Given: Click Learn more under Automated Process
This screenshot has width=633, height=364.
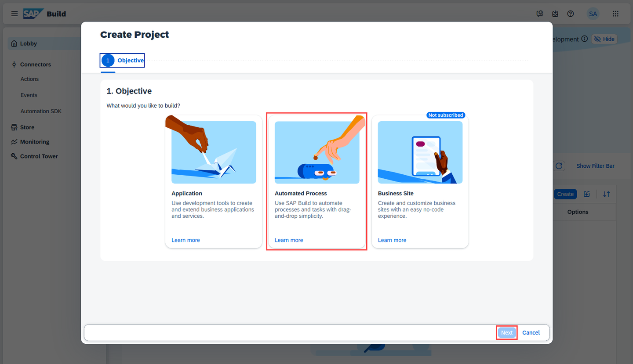Looking at the screenshot, I should click(x=289, y=240).
